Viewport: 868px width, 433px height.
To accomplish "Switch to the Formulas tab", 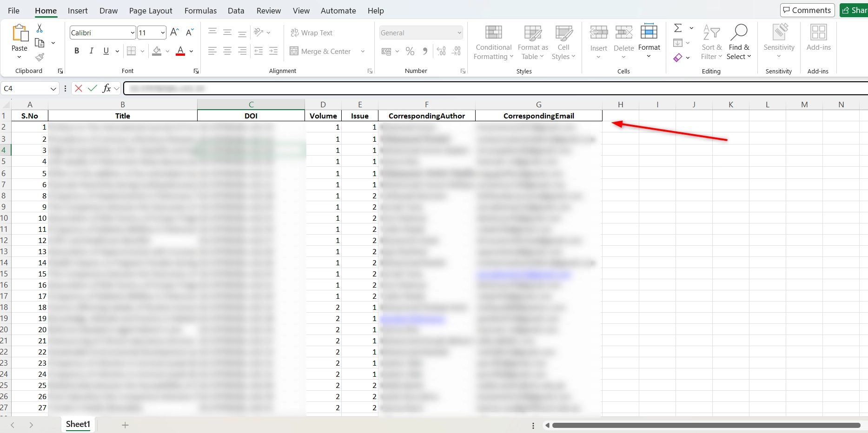I will pyautogui.click(x=200, y=11).
